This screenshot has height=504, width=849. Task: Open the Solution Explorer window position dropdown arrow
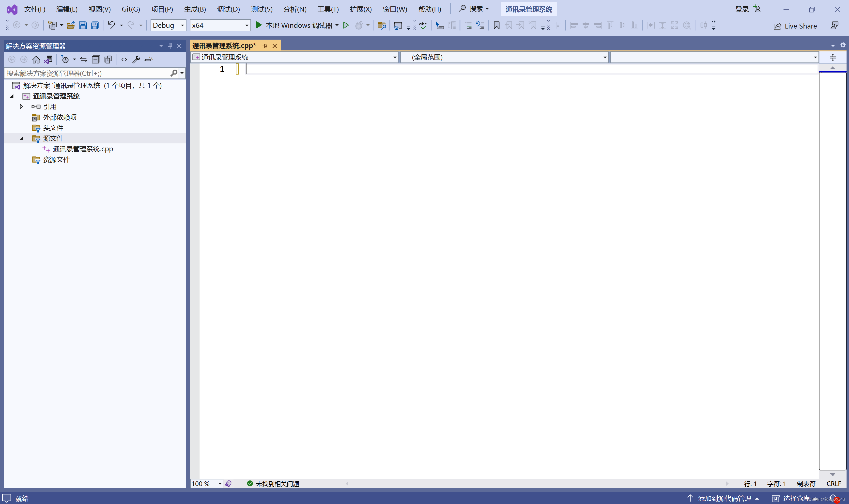click(x=161, y=46)
